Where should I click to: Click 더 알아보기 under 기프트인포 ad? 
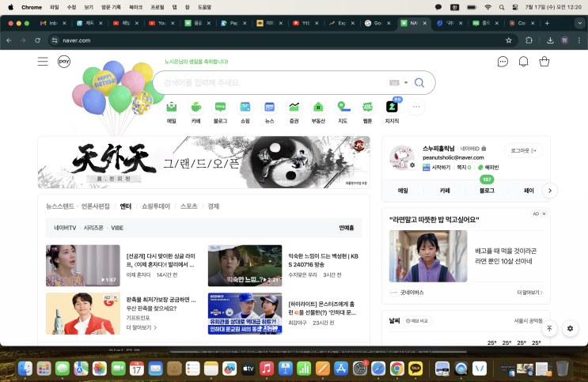(x=142, y=327)
